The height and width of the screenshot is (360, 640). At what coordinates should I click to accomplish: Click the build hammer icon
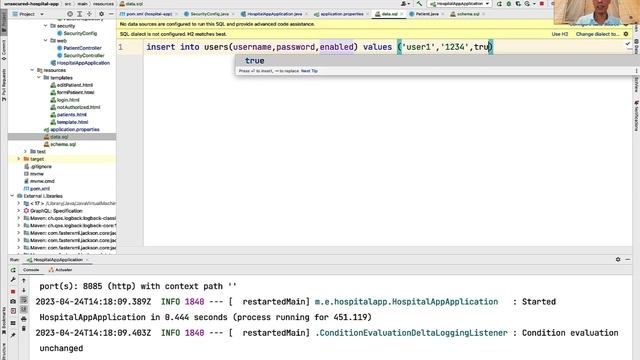[x=419, y=4]
